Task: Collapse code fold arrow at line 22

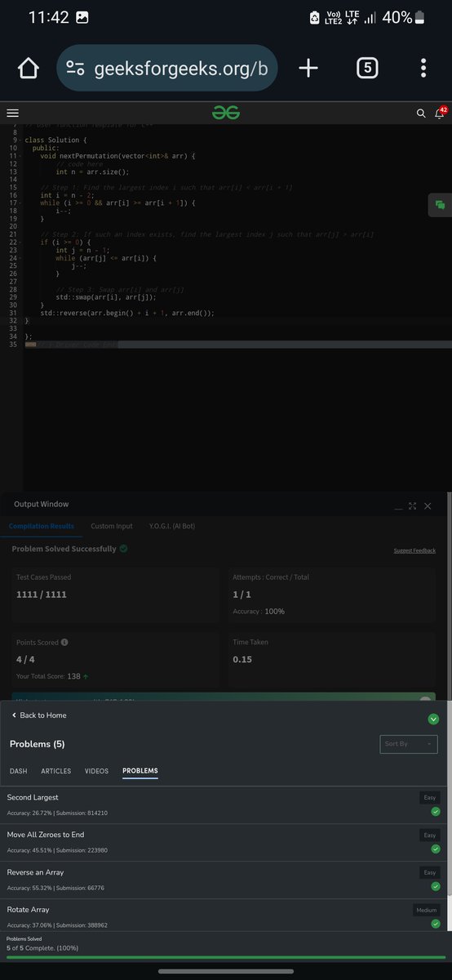Action: point(19,243)
